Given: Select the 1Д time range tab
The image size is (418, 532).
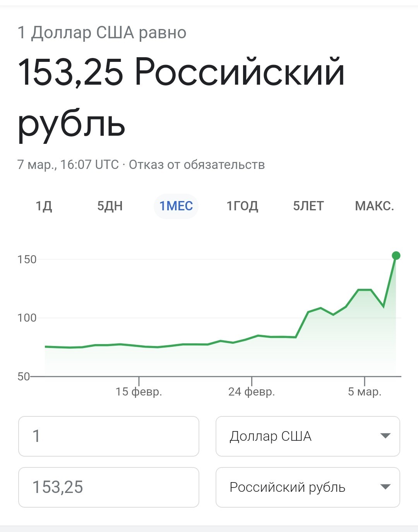Looking at the screenshot, I should (44, 206).
